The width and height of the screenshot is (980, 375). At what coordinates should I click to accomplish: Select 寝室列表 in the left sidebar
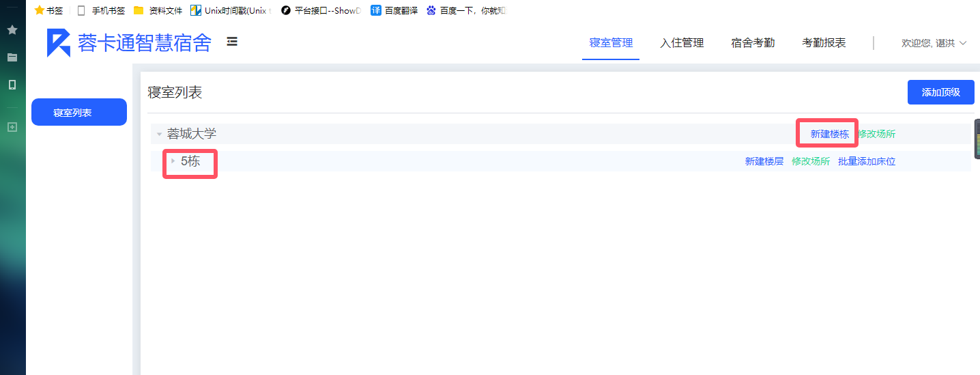coord(79,113)
